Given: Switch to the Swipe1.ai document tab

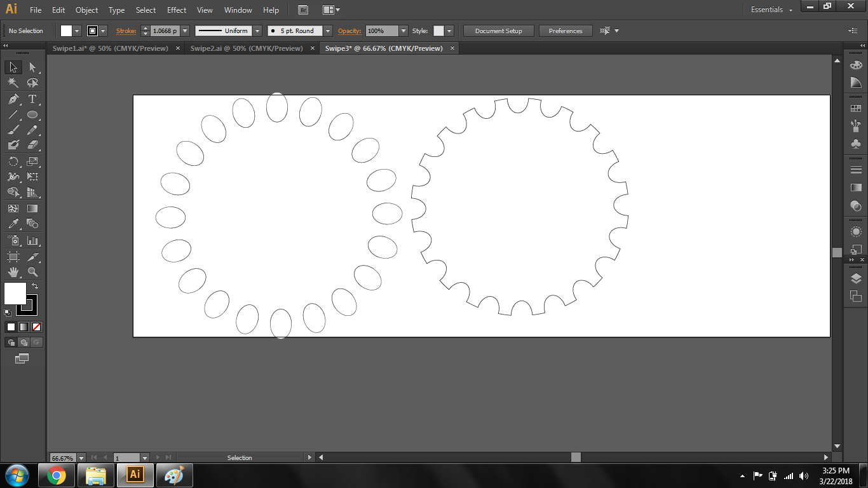Looking at the screenshot, I should pyautogui.click(x=111, y=48).
